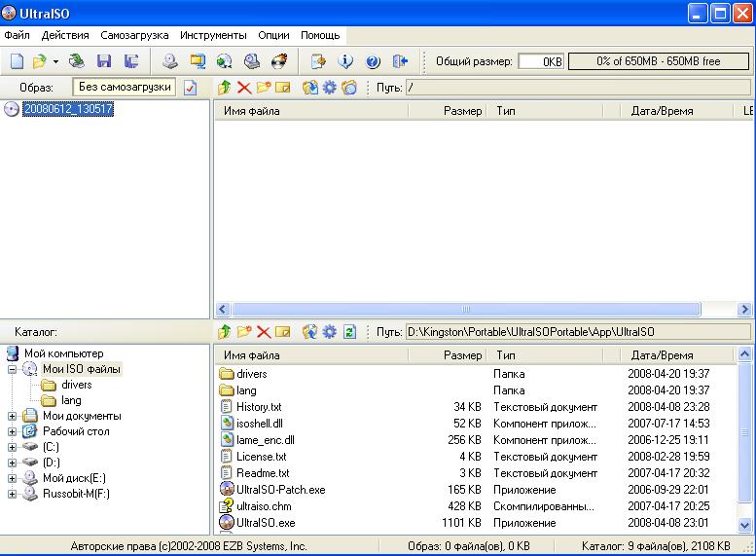Screen dimensions: 756x556
Task: Sort image pane by Тип header
Action: [x=544, y=111]
